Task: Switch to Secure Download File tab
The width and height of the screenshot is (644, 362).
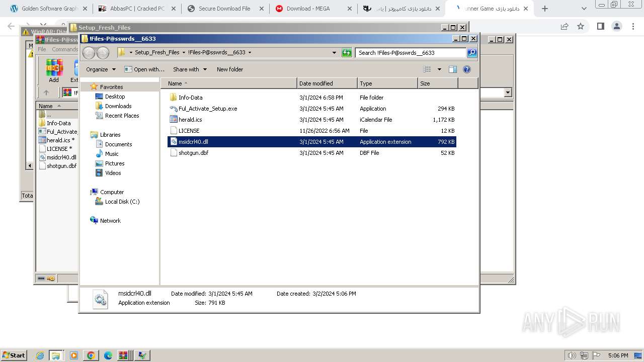Action: [x=226, y=9]
